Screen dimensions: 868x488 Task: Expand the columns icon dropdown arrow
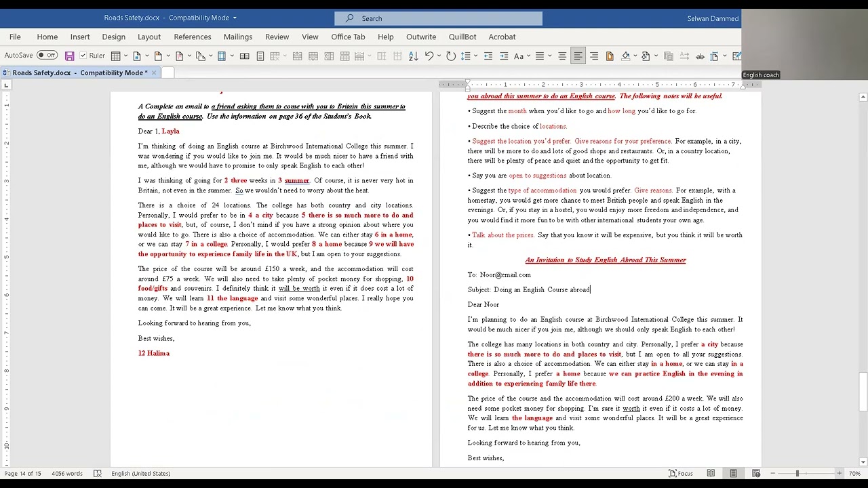point(232,56)
